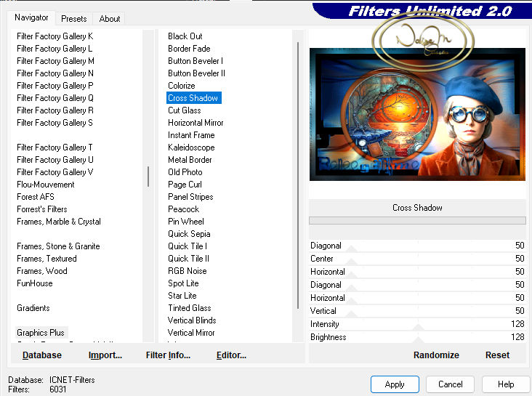Choose the Peacock filter
The width and height of the screenshot is (532, 396).
[x=184, y=209]
